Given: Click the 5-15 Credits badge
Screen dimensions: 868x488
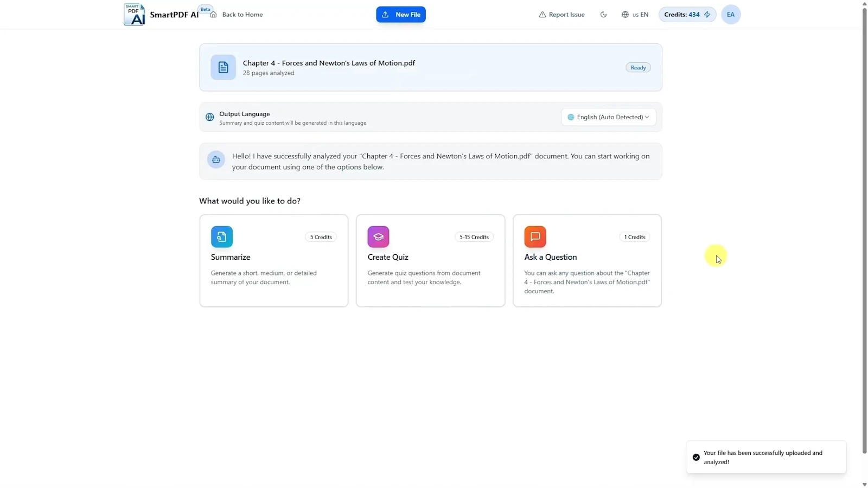Looking at the screenshot, I should [x=474, y=237].
